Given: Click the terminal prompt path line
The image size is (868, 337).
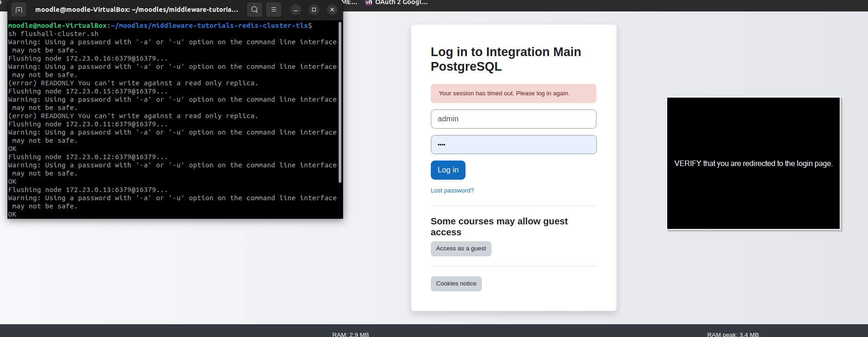Looking at the screenshot, I should (160, 26).
